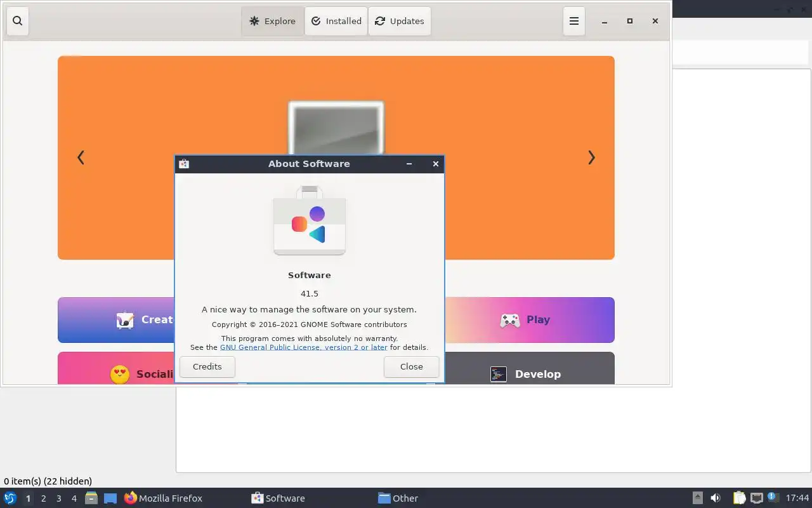The height and width of the screenshot is (508, 812).
Task: Click the show desktop icon in taskbar
Action: coord(110,498)
